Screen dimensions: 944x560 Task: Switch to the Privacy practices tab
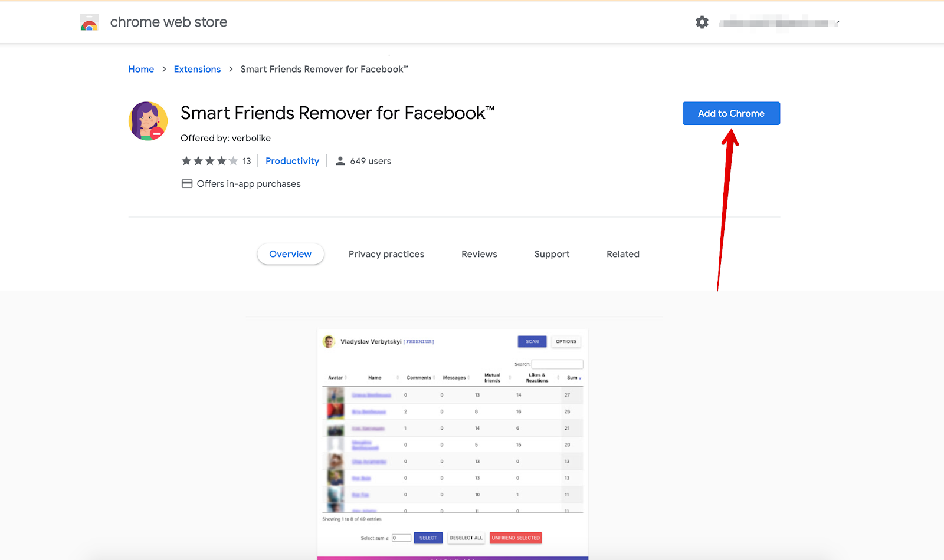pyautogui.click(x=386, y=254)
